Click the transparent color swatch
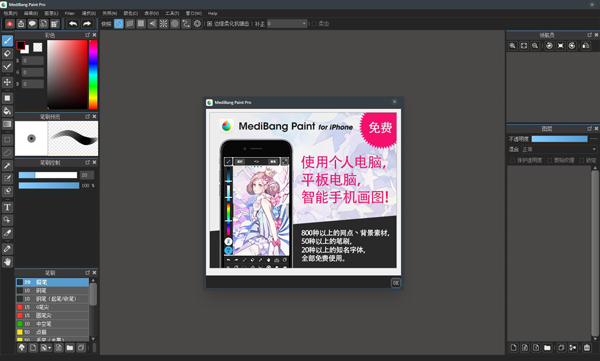This screenshot has width=600, height=361. pyautogui.click(x=38, y=47)
